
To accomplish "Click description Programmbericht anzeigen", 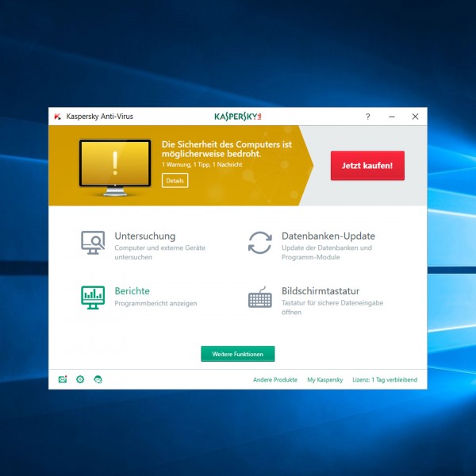I will [x=155, y=303].
